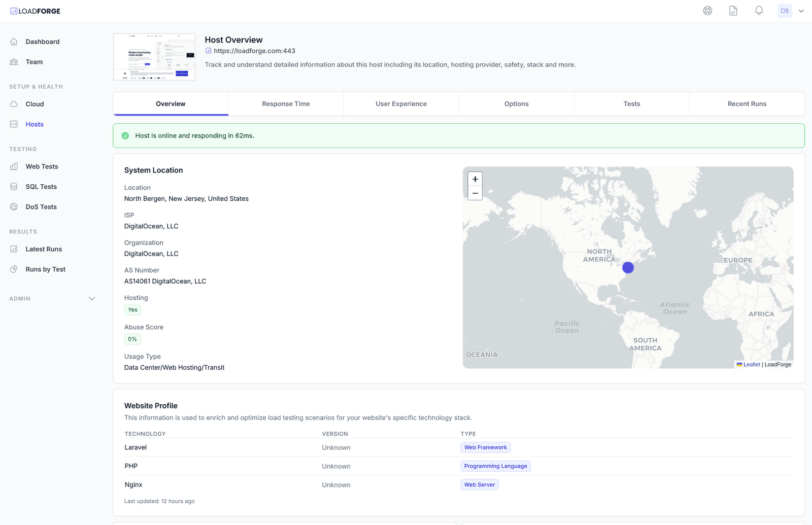Viewport: 812px width, 525px height.
Task: Open the documentation page icon
Action: point(733,10)
